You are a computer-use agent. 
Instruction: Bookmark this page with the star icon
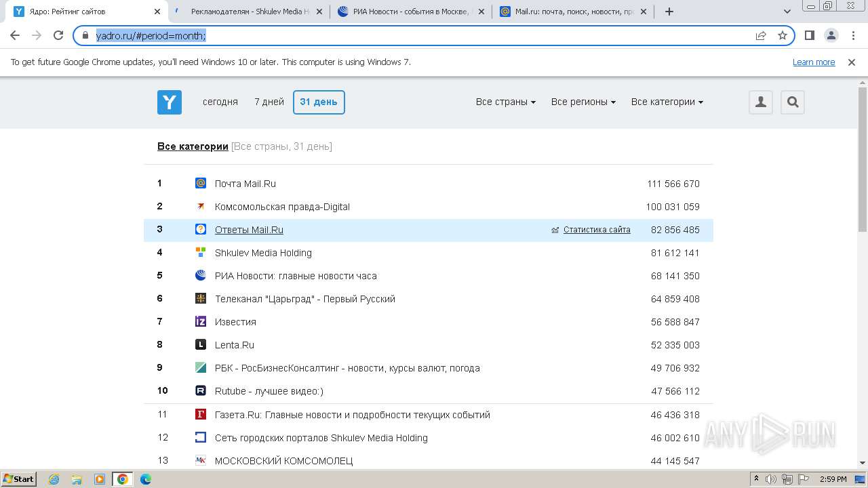pyautogui.click(x=783, y=35)
